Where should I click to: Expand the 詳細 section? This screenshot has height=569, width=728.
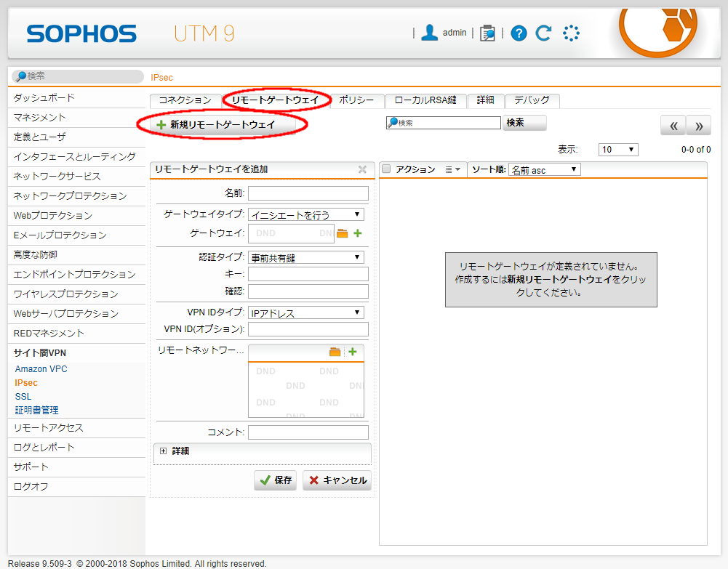point(164,451)
